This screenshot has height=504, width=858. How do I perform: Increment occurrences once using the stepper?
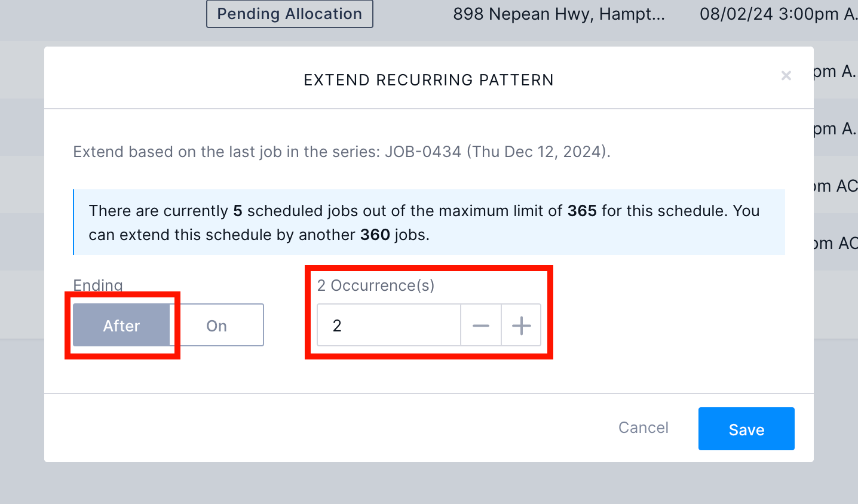pyautogui.click(x=520, y=325)
